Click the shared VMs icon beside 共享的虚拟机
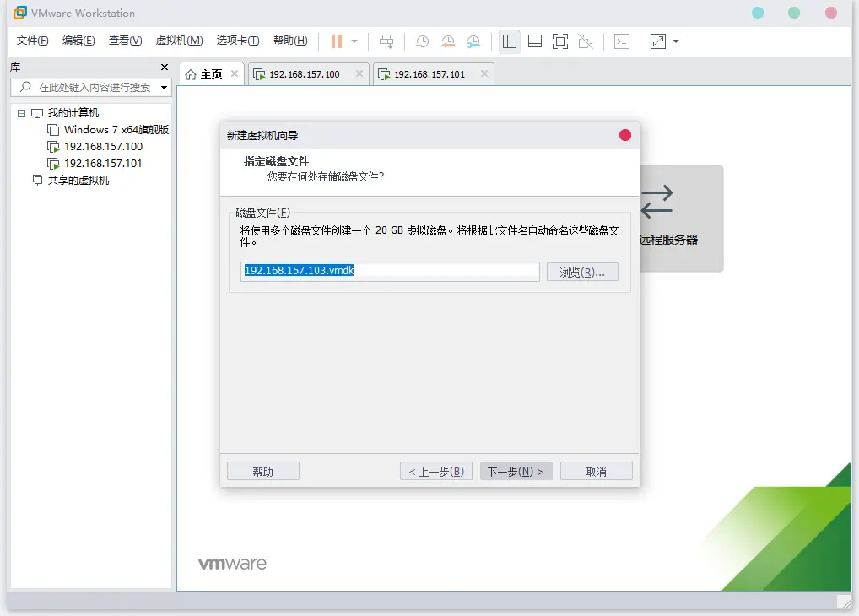 click(x=37, y=181)
